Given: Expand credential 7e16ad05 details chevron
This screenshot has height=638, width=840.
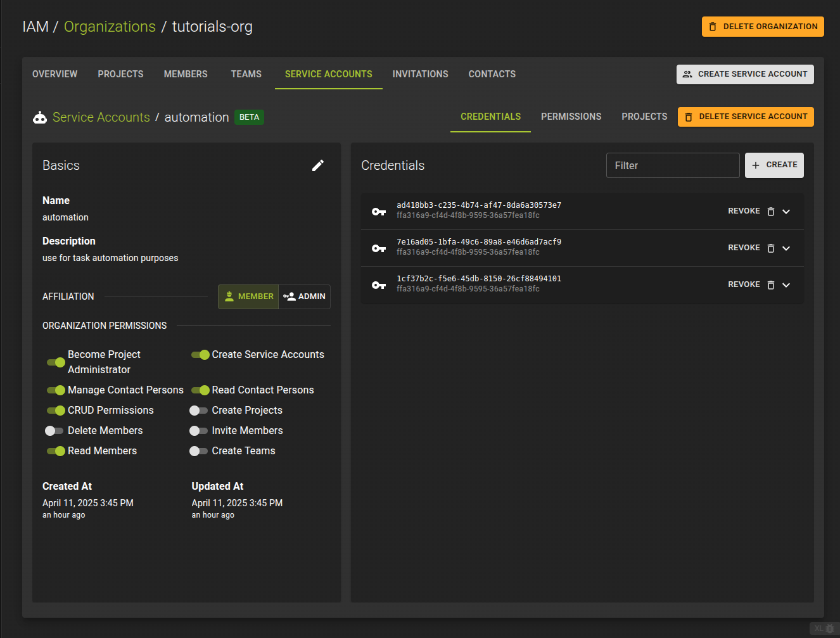Looking at the screenshot, I should [786, 248].
